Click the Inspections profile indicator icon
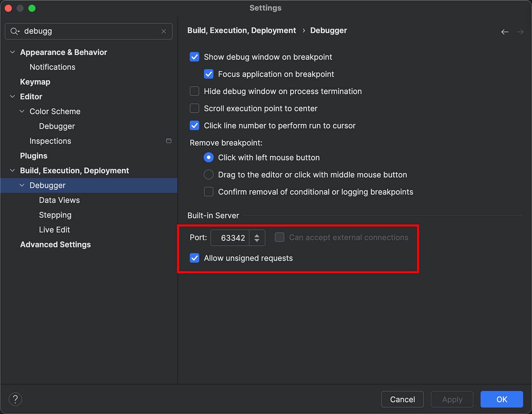The image size is (532, 414). coord(169,141)
